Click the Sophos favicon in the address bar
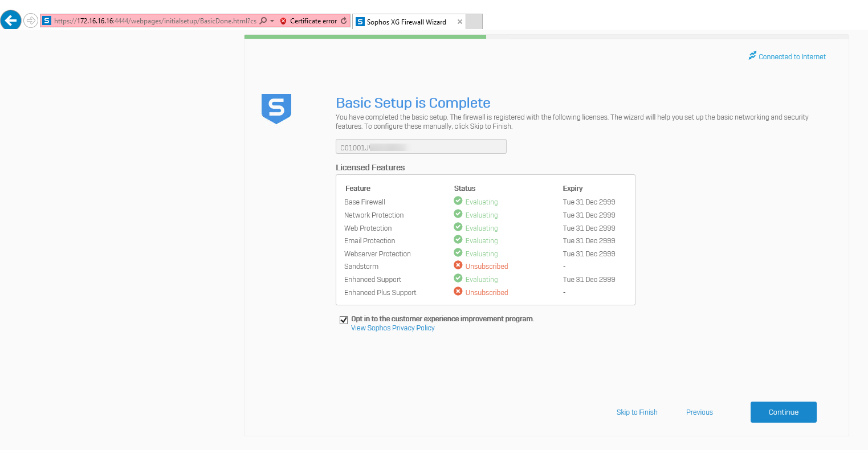Image resolution: width=868 pixels, height=450 pixels. 47,21
